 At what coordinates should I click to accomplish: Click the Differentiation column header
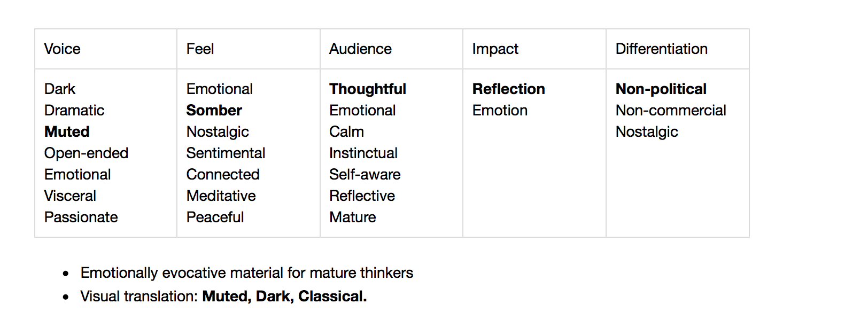661,49
